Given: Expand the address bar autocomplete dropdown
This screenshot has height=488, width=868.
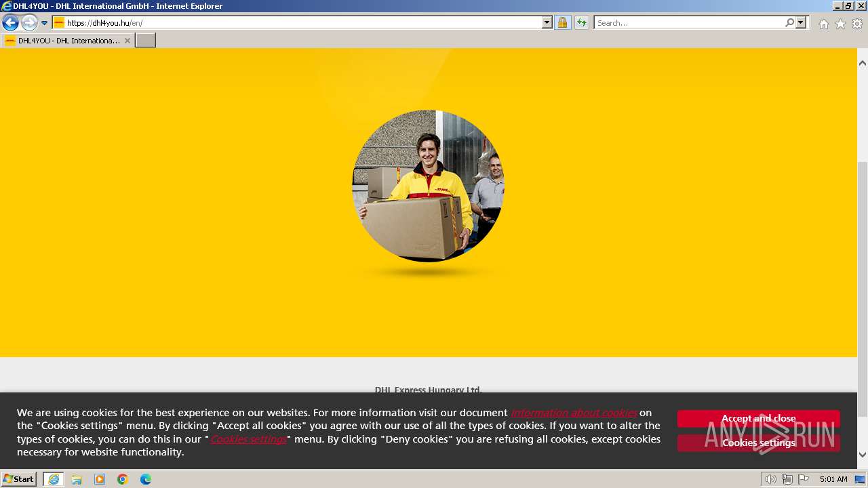Looking at the screenshot, I should [547, 22].
